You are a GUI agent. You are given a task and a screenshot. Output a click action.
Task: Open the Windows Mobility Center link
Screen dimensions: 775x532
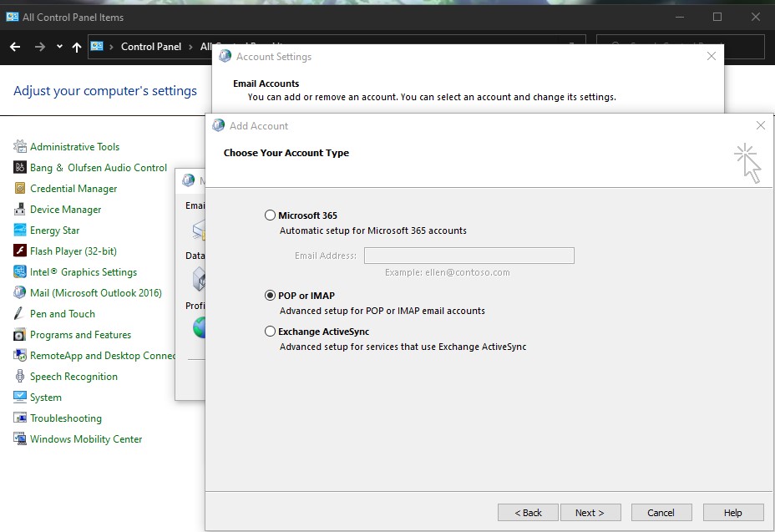pos(86,439)
